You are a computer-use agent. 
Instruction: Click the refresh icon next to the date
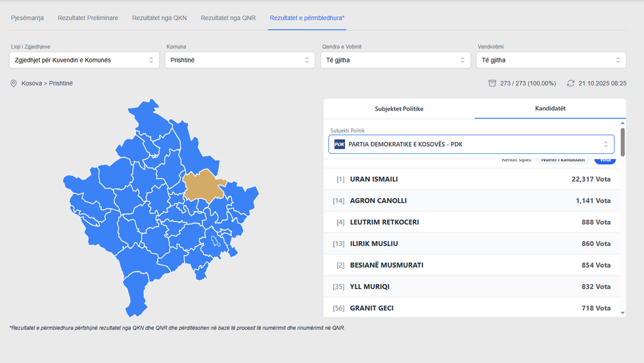pyautogui.click(x=570, y=84)
